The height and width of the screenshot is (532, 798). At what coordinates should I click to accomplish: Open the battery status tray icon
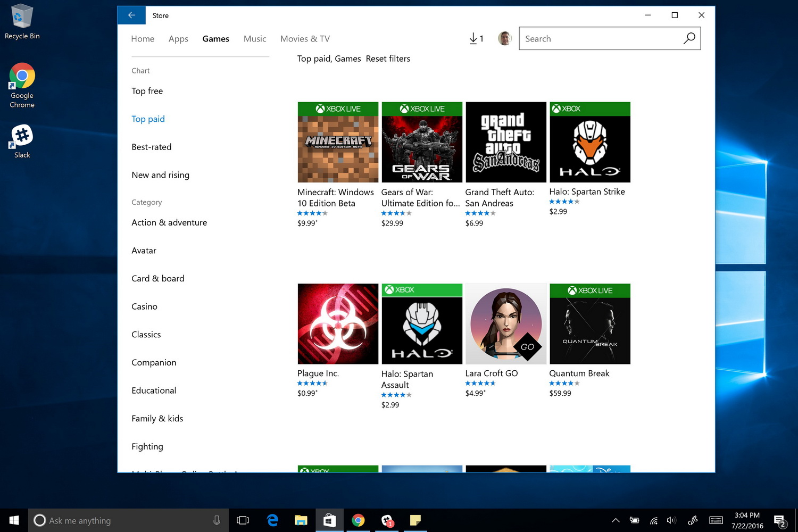634,520
